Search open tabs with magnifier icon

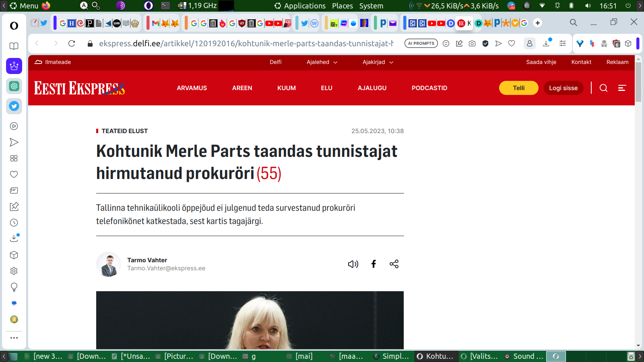(x=574, y=23)
